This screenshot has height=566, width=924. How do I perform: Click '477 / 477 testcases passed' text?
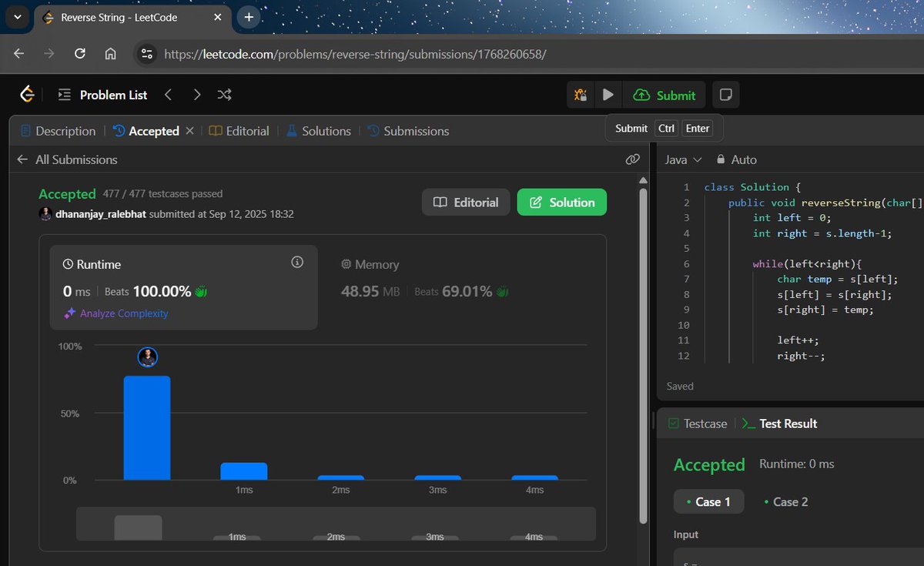click(163, 194)
